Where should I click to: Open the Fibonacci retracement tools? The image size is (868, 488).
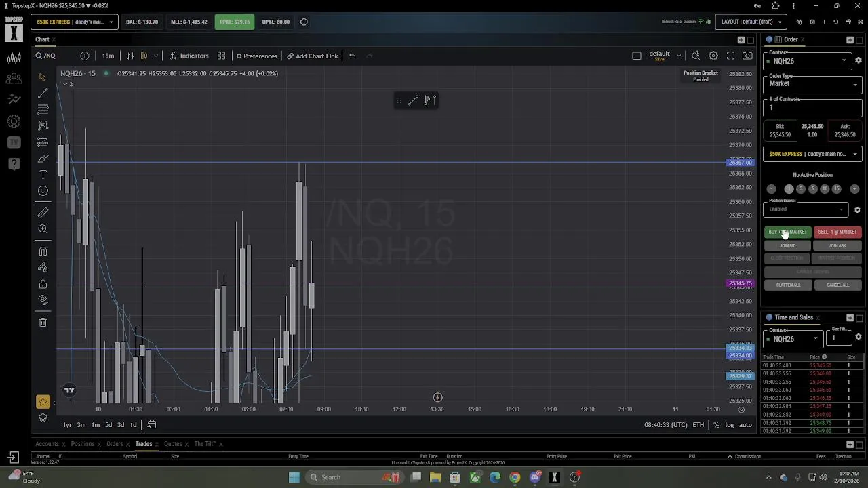(x=43, y=109)
